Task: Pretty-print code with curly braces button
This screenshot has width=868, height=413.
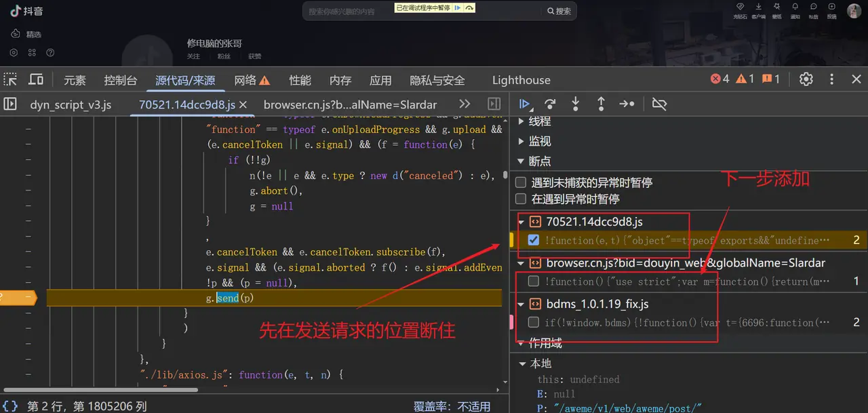Action: coord(11,406)
